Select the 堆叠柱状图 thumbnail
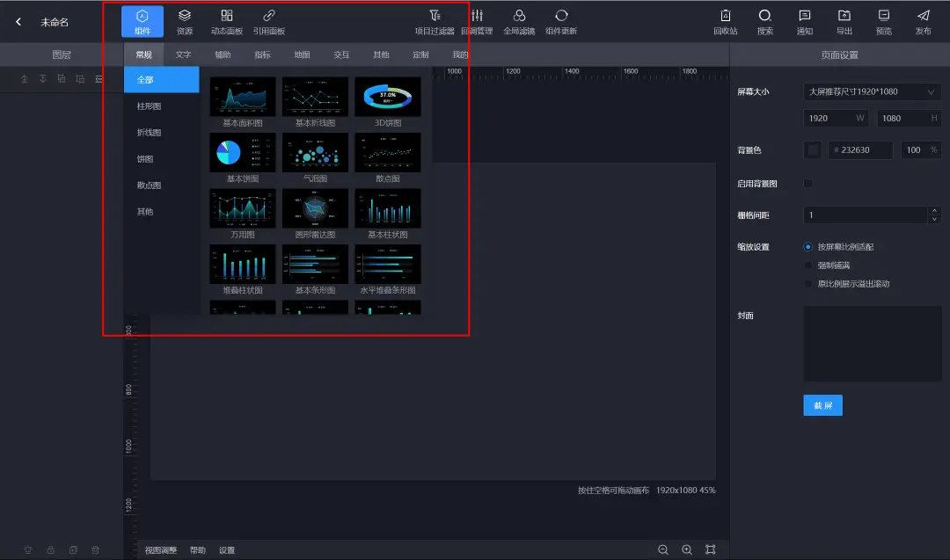The image size is (950, 560). tap(243, 264)
